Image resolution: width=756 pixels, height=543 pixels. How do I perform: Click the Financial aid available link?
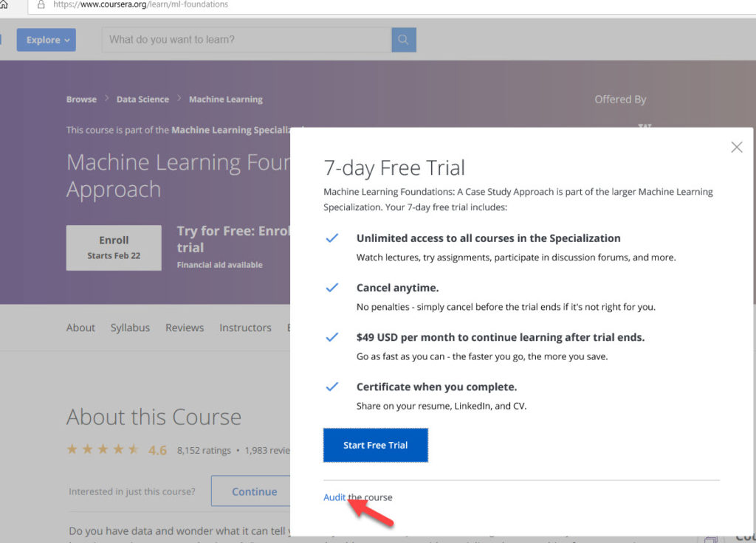tap(220, 265)
